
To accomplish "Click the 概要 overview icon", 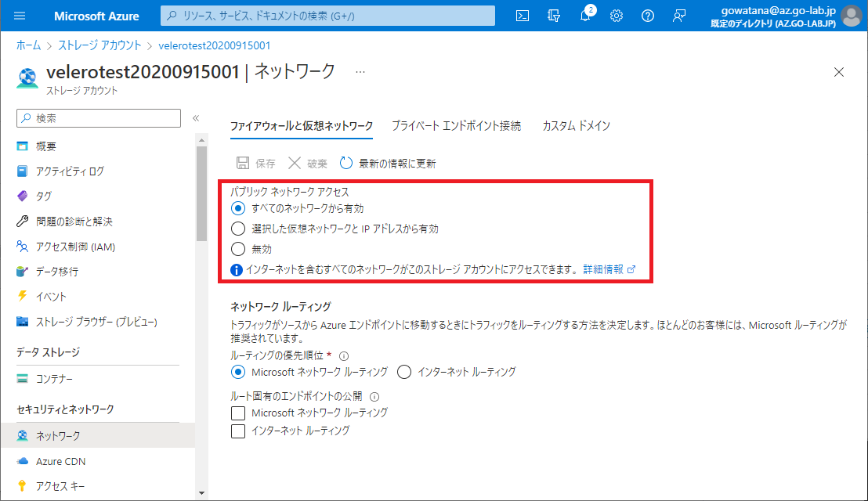I will point(22,146).
